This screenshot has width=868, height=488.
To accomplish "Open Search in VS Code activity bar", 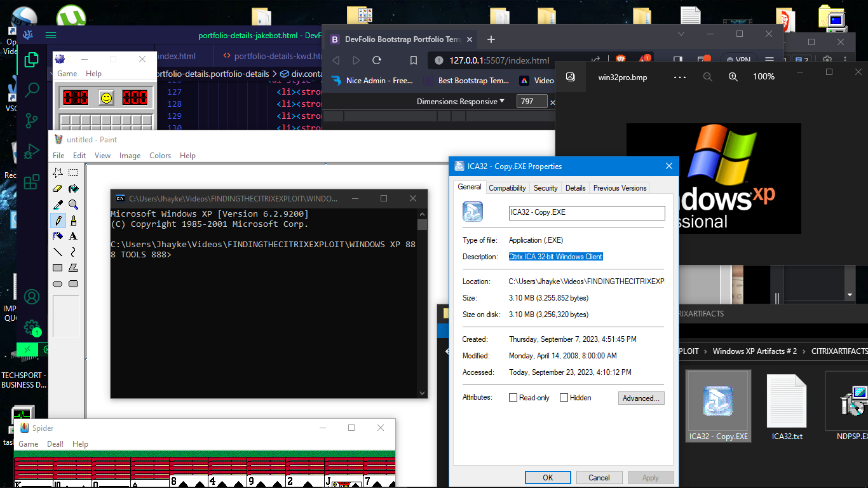I will pos(31,90).
